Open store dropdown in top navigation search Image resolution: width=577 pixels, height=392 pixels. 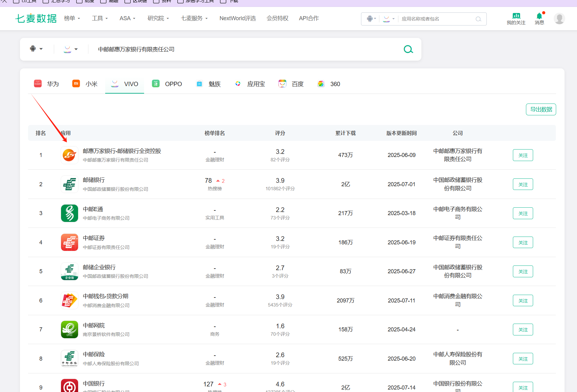pos(389,19)
